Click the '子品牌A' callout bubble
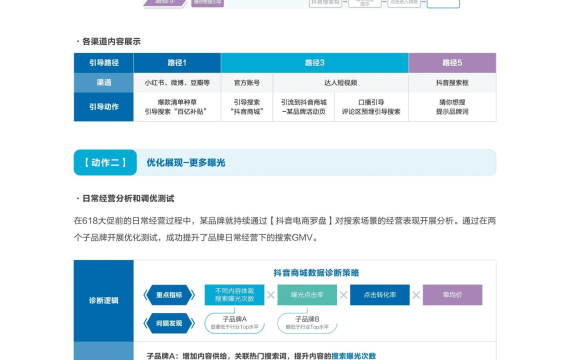The image size is (570, 360). [x=234, y=323]
